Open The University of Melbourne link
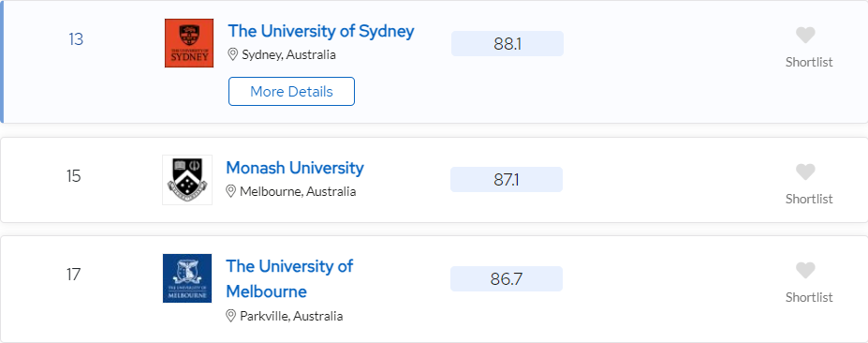Viewport: 868px width, 343px height. point(289,278)
